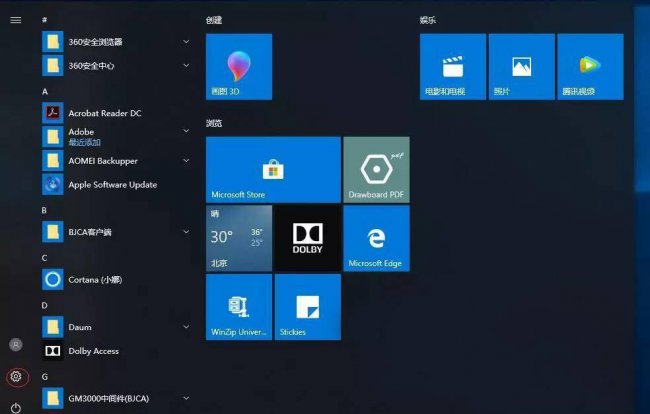The image size is (650, 414).
Task: Expand 360安全中心 folder chevron
Action: [x=187, y=65]
